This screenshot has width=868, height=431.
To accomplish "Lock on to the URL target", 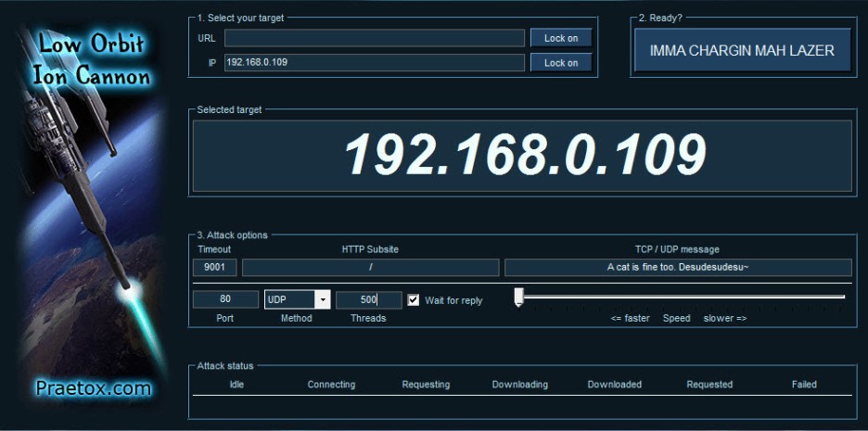I will [561, 38].
